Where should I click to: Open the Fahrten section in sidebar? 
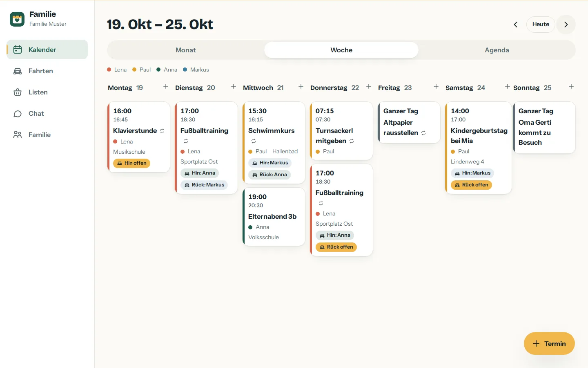(x=47, y=71)
